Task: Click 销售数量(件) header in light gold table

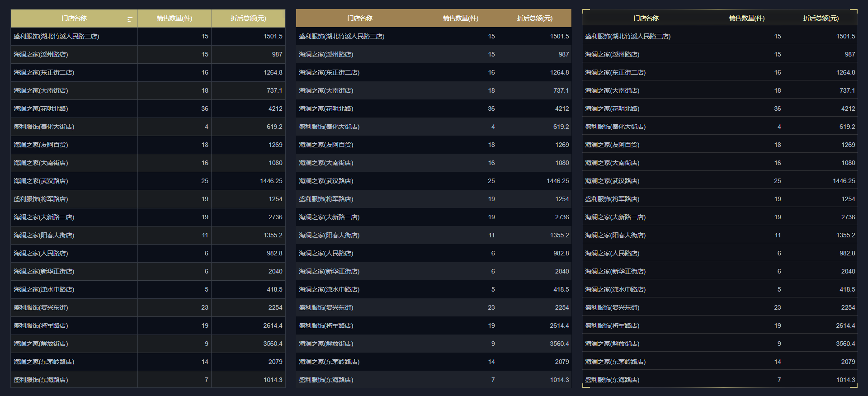Action: tap(175, 18)
